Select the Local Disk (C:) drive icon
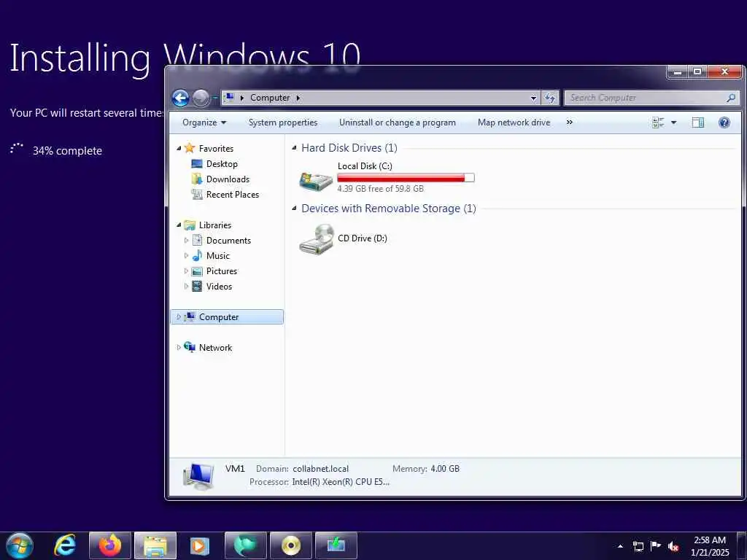The width and height of the screenshot is (747, 560). coord(316,181)
